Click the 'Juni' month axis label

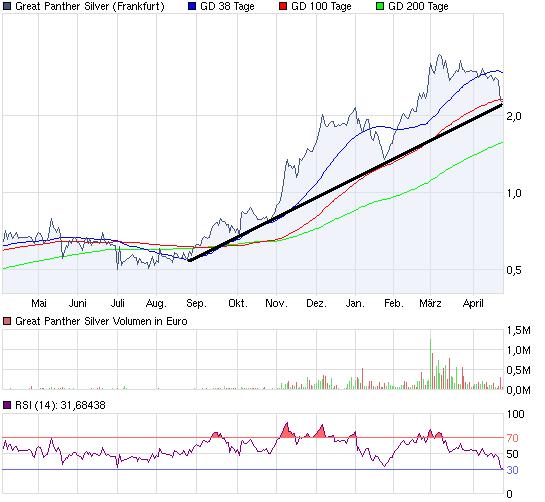coord(78,303)
